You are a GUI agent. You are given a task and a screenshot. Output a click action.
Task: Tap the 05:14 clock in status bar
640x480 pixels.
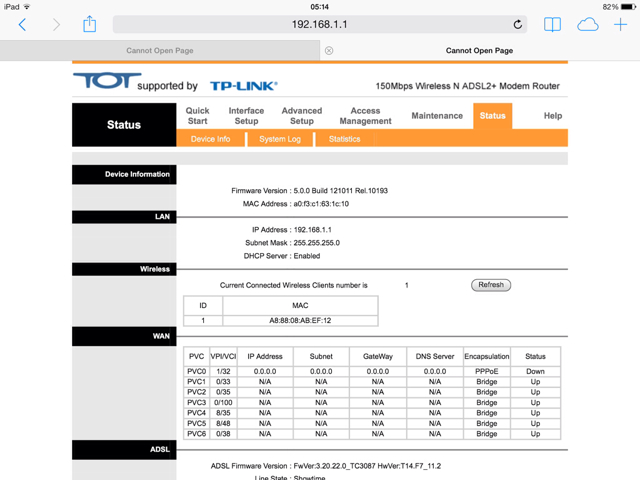[320, 7]
